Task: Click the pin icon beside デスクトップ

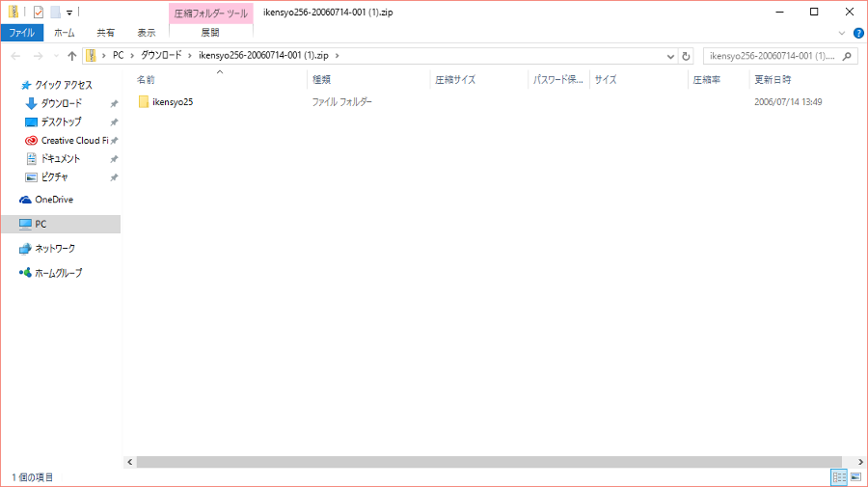Action: pos(114,122)
